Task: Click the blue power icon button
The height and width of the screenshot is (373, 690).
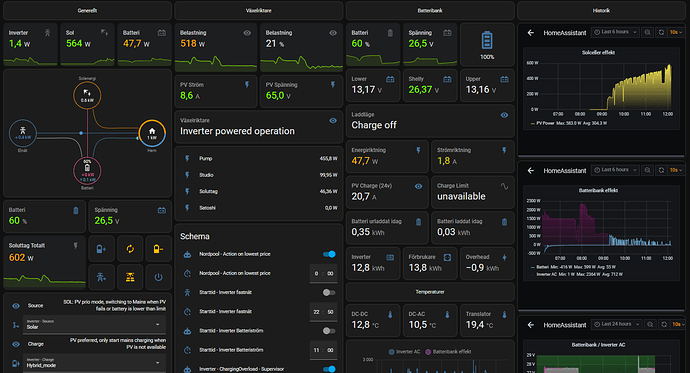Action: click(158, 277)
